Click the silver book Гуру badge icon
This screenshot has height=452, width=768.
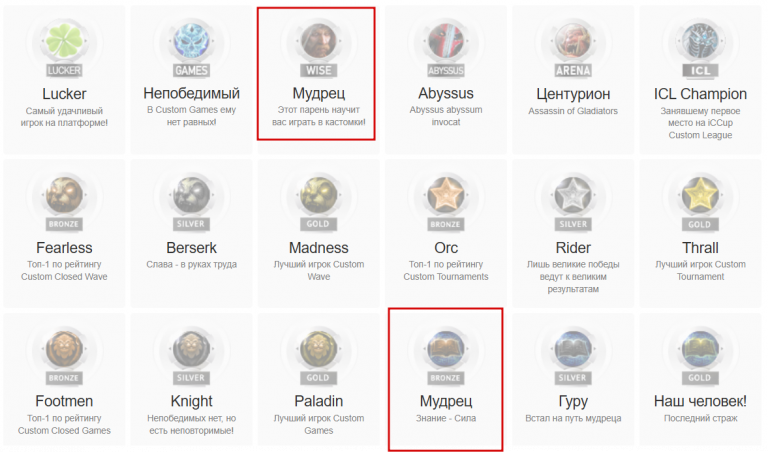(573, 349)
